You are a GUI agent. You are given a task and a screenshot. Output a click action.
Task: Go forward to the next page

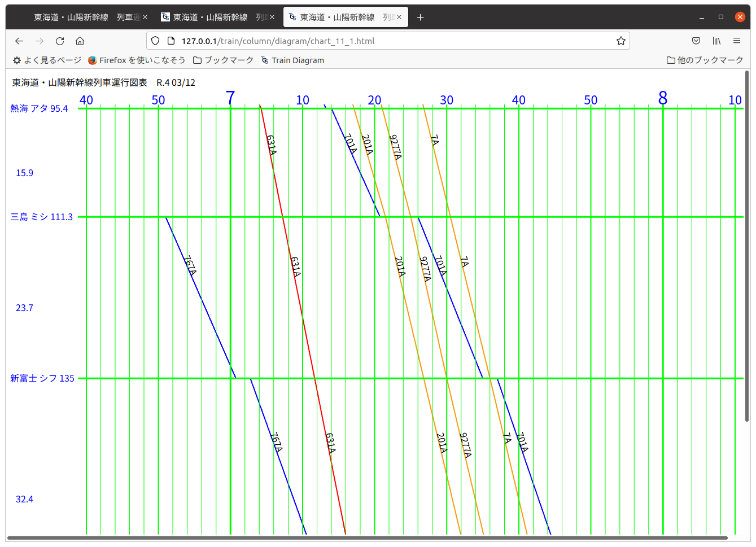point(40,41)
